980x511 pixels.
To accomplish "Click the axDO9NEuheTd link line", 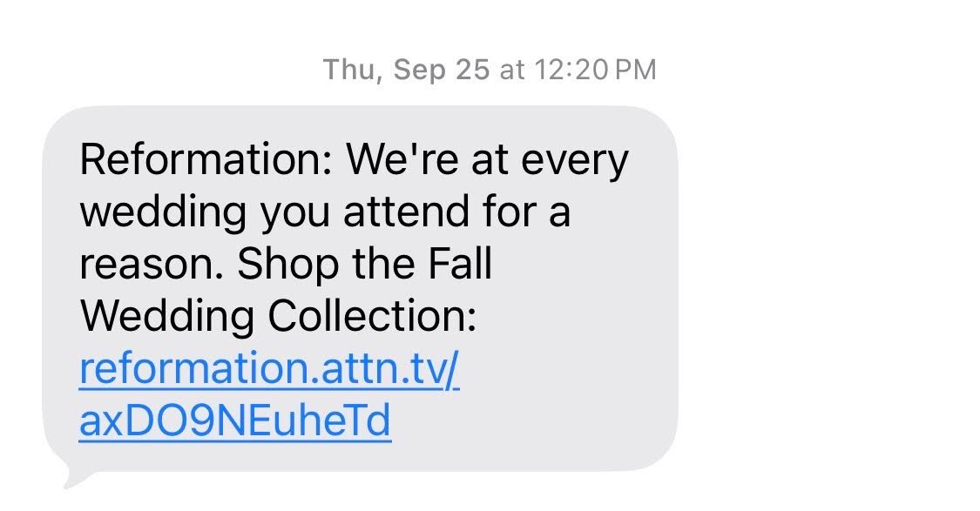I will (234, 422).
